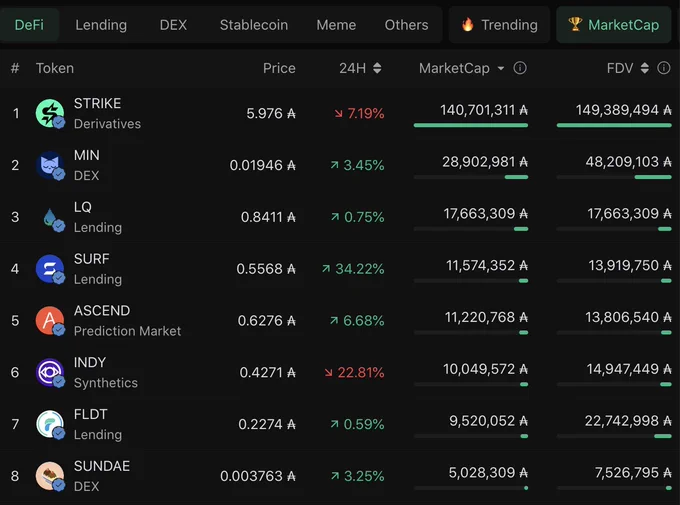Click the Price column header

[x=279, y=68]
